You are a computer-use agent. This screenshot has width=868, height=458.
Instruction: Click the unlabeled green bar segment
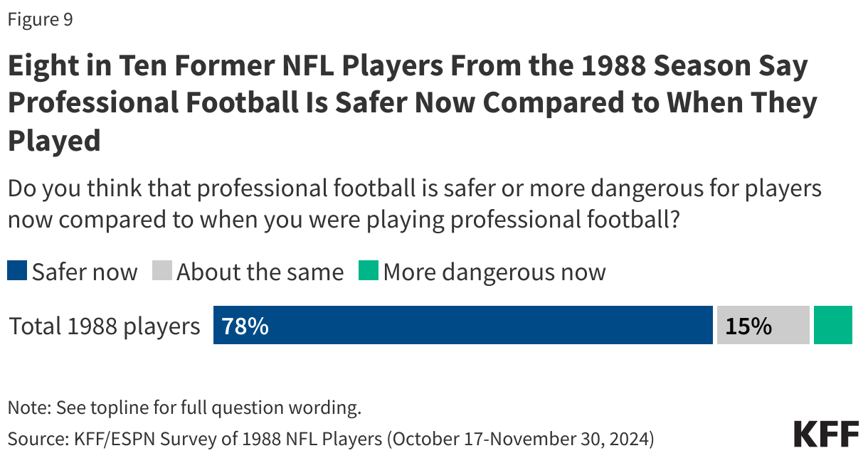point(832,326)
